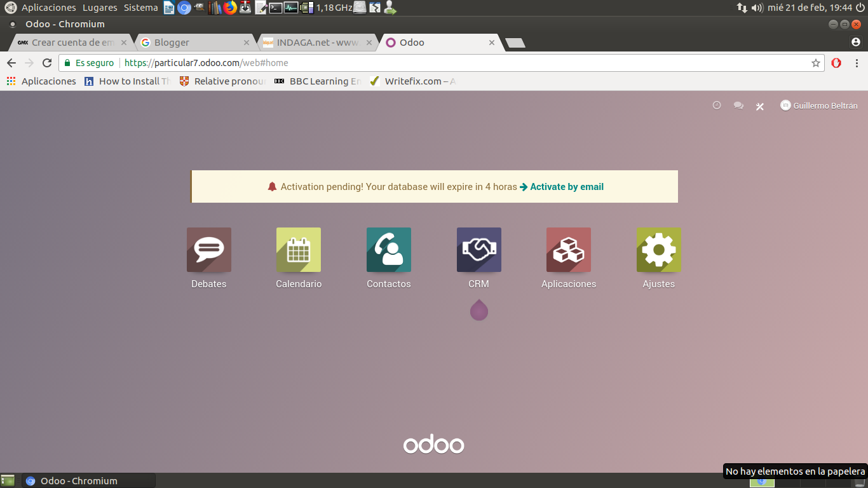This screenshot has height=488, width=868.
Task: Open the Lugares menu in top panel
Action: (100, 8)
